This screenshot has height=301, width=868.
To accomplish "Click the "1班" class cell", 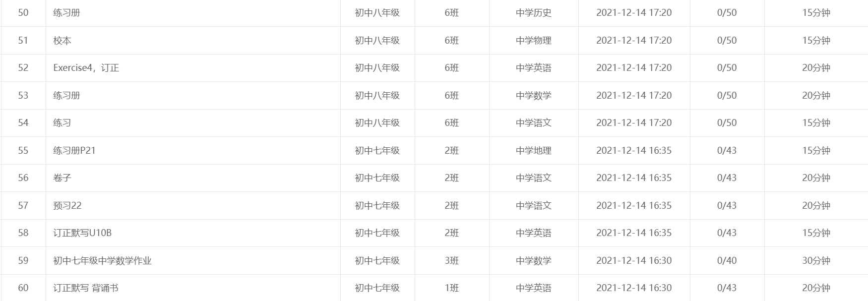I will 452,288.
